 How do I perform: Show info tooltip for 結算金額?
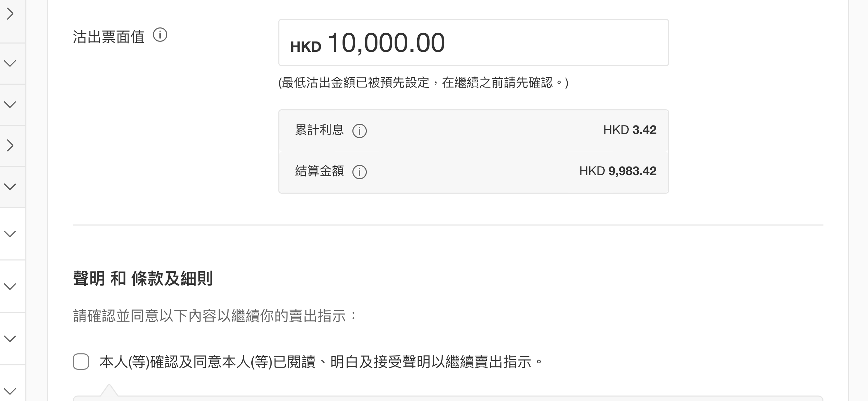pos(360,172)
